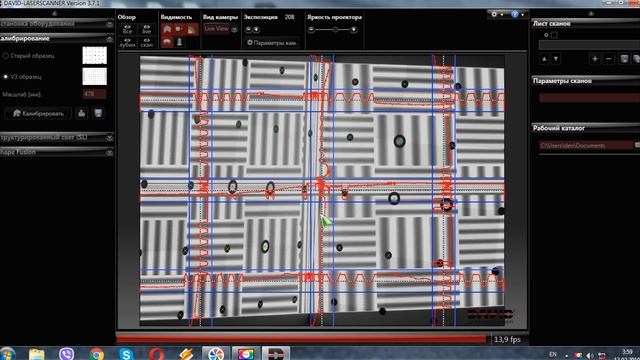Decrease exposure with the minus button
The height and width of the screenshot is (360, 640).
tap(248, 29)
